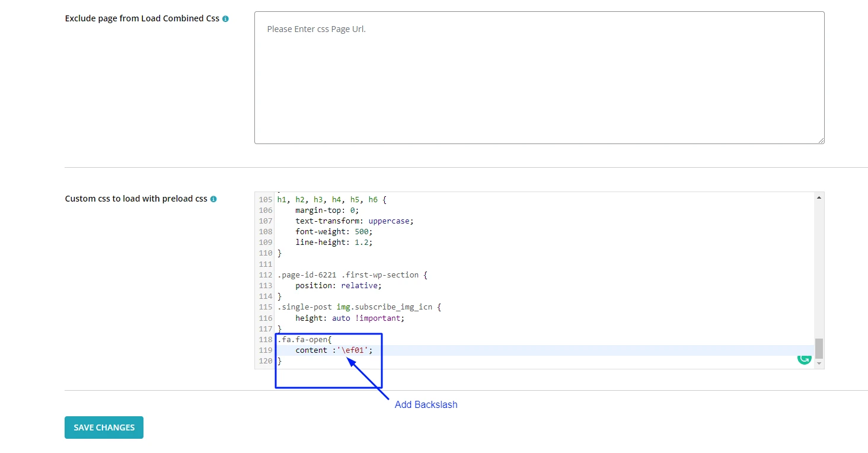Place cursor on position: relative line
The height and width of the screenshot is (453, 868).
[x=338, y=286]
